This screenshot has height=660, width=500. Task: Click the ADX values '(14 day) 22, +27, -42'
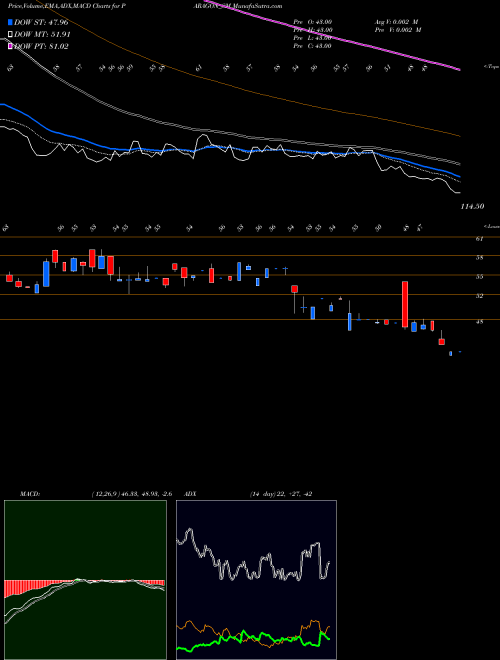280,494
